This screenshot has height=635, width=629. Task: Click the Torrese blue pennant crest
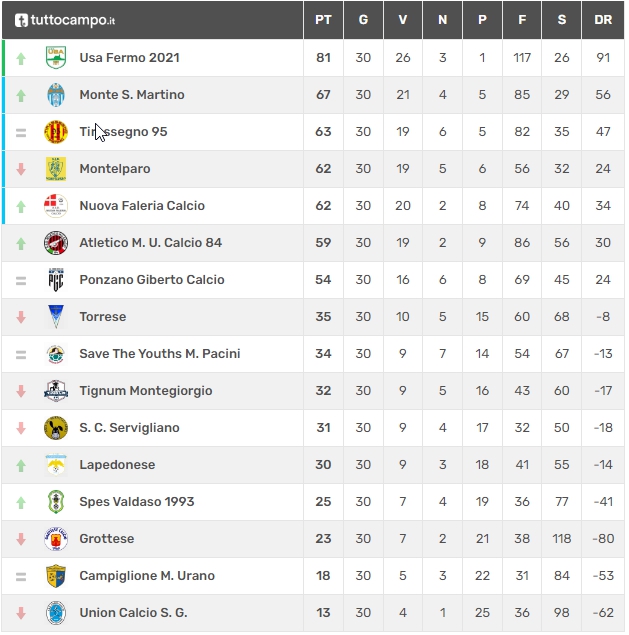point(56,317)
